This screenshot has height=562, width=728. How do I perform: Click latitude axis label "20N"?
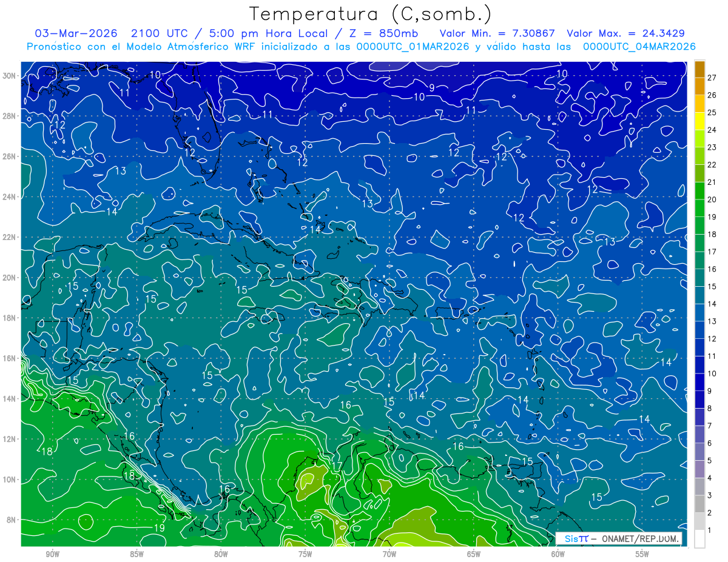10,277
